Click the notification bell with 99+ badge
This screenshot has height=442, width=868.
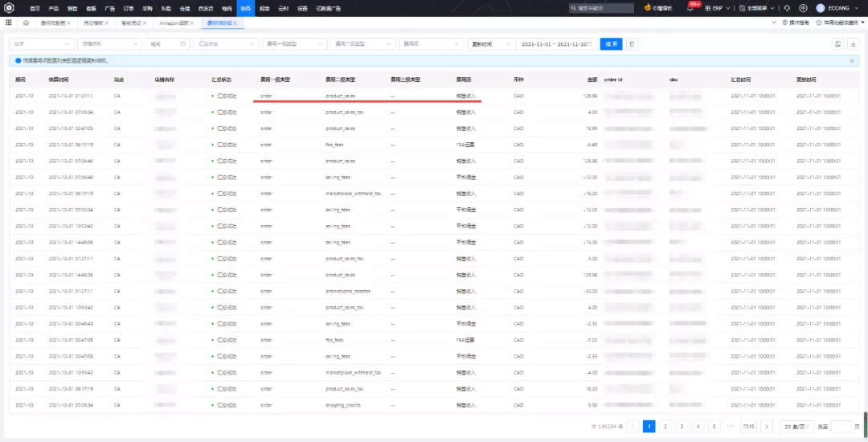(692, 7)
